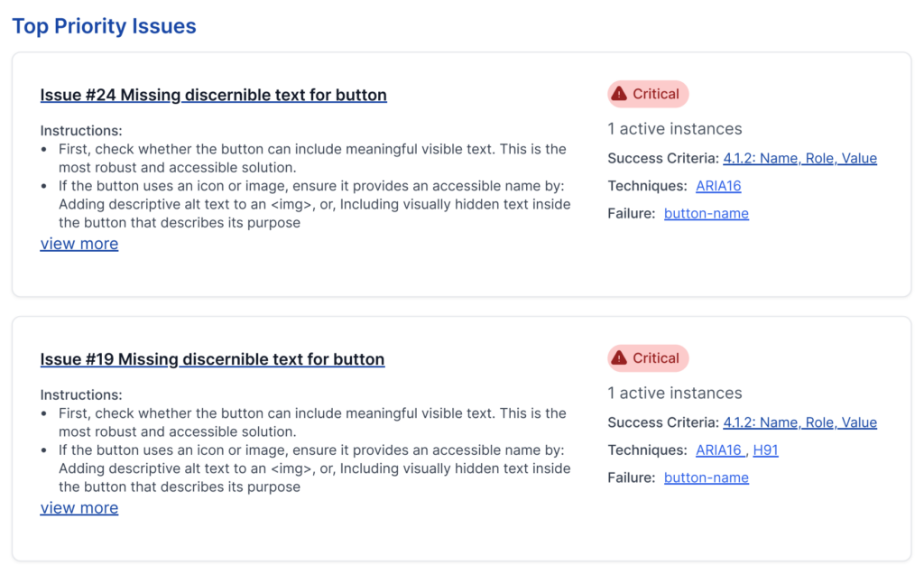Click the Top Priority Issues heading
924x575 pixels.
(104, 26)
